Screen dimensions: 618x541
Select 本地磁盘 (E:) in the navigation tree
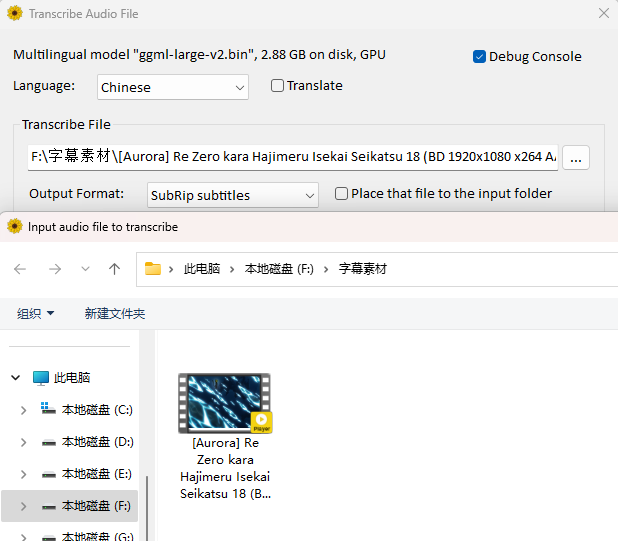click(97, 474)
